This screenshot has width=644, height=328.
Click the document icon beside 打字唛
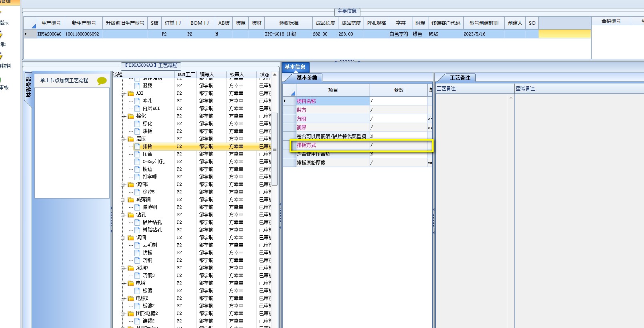point(137,177)
